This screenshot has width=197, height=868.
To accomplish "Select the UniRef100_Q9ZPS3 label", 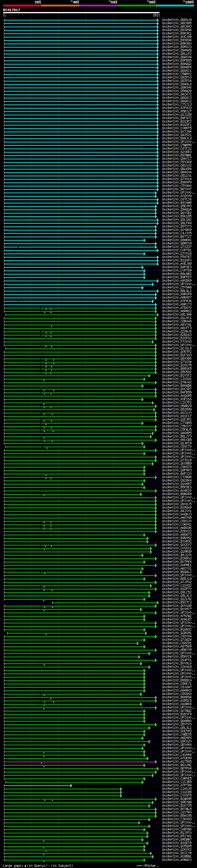I will [x=177, y=78].
